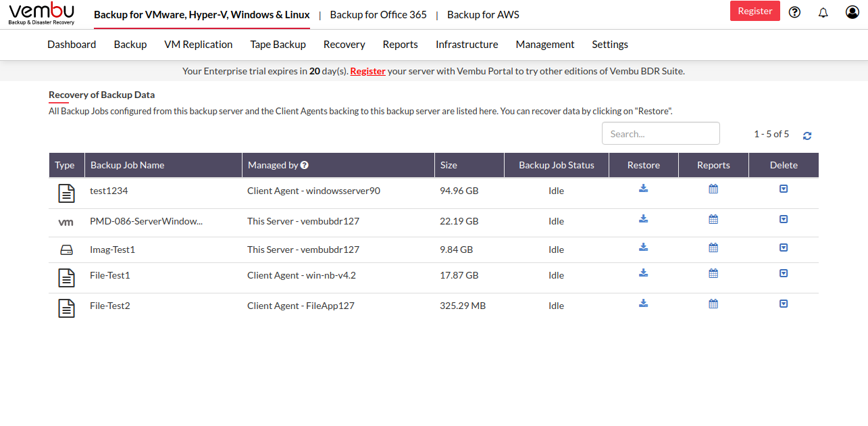The width and height of the screenshot is (868, 426).
Task: Expand the delete options for Imag-Test1
Action: coord(784,247)
